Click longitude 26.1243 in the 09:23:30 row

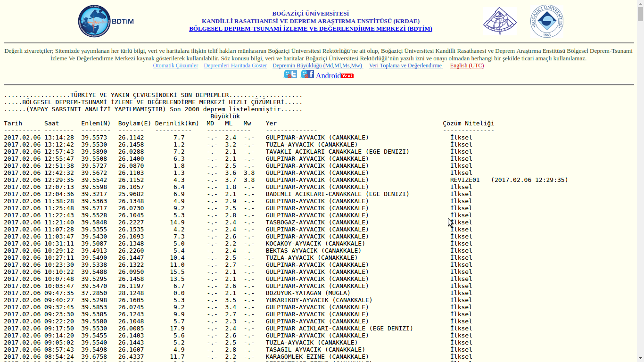pyautogui.click(x=131, y=314)
